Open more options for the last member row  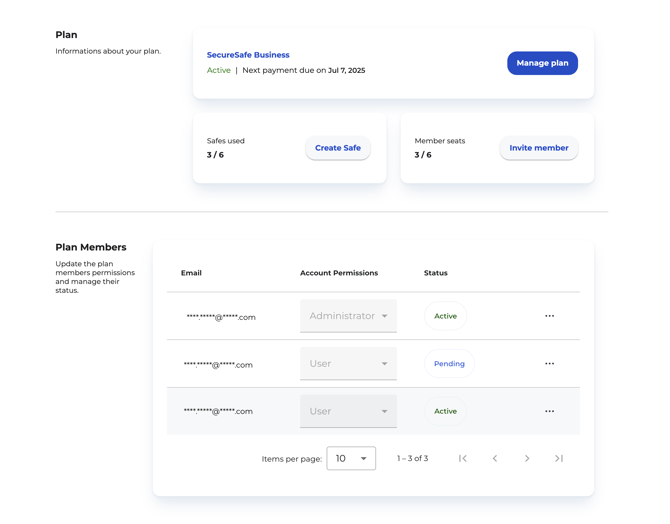coord(549,411)
